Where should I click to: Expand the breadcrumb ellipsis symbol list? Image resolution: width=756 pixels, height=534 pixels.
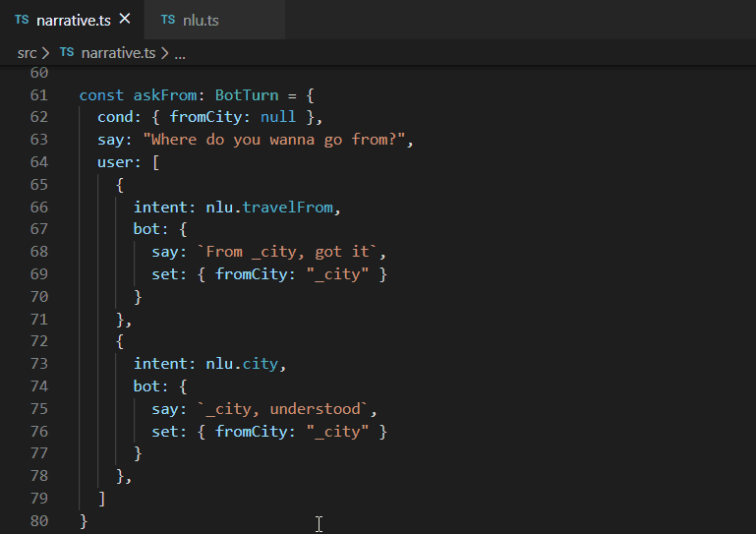point(179,52)
